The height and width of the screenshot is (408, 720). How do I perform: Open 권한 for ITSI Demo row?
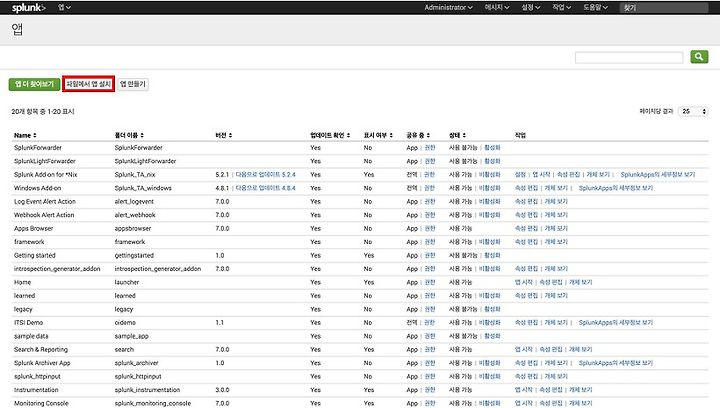(429, 323)
